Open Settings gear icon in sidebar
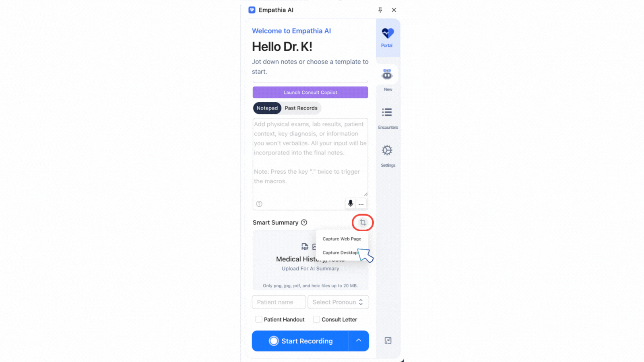This screenshot has width=644, height=362. (x=387, y=150)
